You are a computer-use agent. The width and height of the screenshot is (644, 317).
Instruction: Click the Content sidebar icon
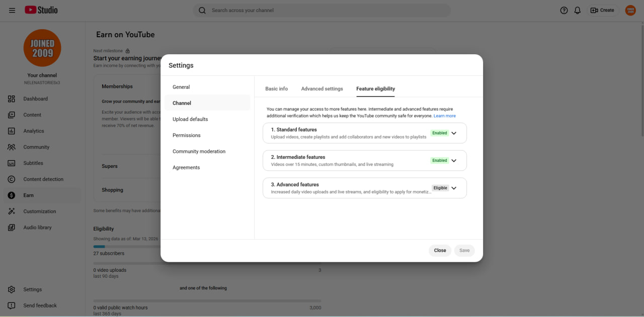(12, 115)
